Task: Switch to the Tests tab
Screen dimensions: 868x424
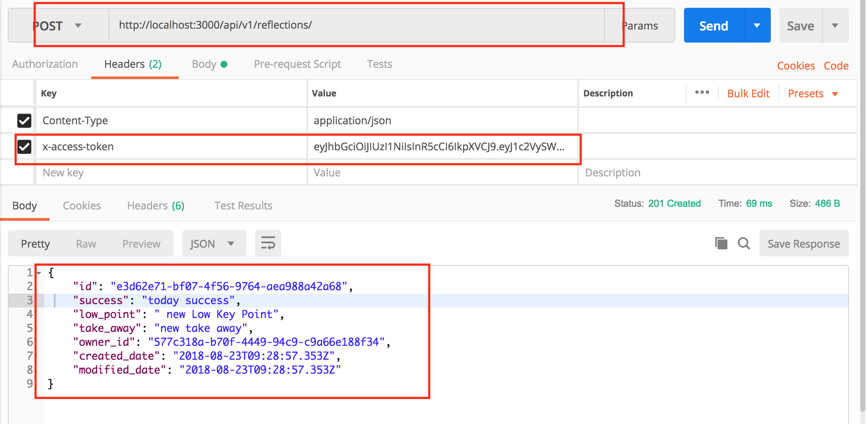Action: (x=379, y=64)
